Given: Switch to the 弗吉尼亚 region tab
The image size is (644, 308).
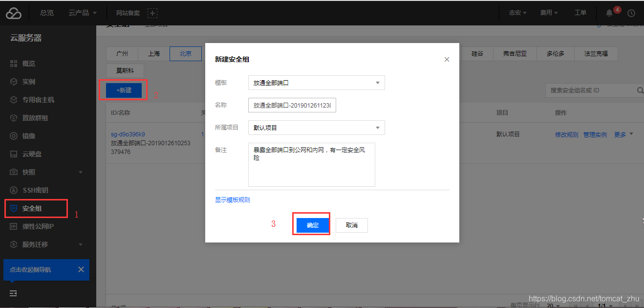Looking at the screenshot, I should 515,54.
